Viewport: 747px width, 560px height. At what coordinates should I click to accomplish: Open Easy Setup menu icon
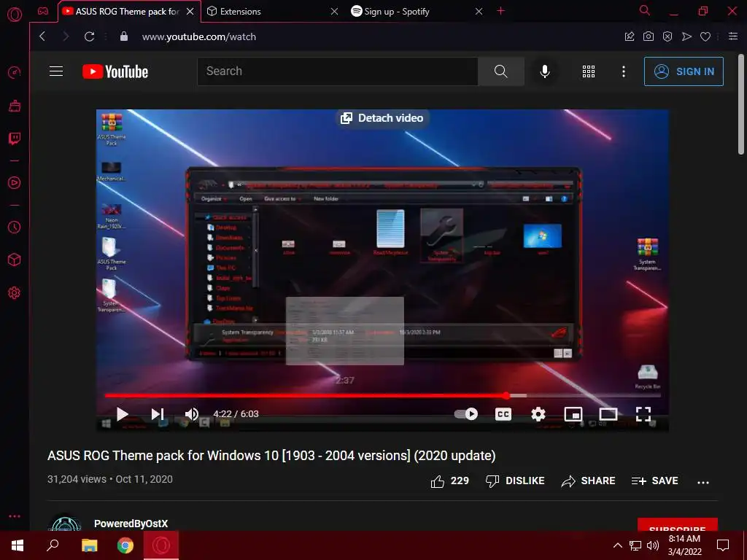733,36
